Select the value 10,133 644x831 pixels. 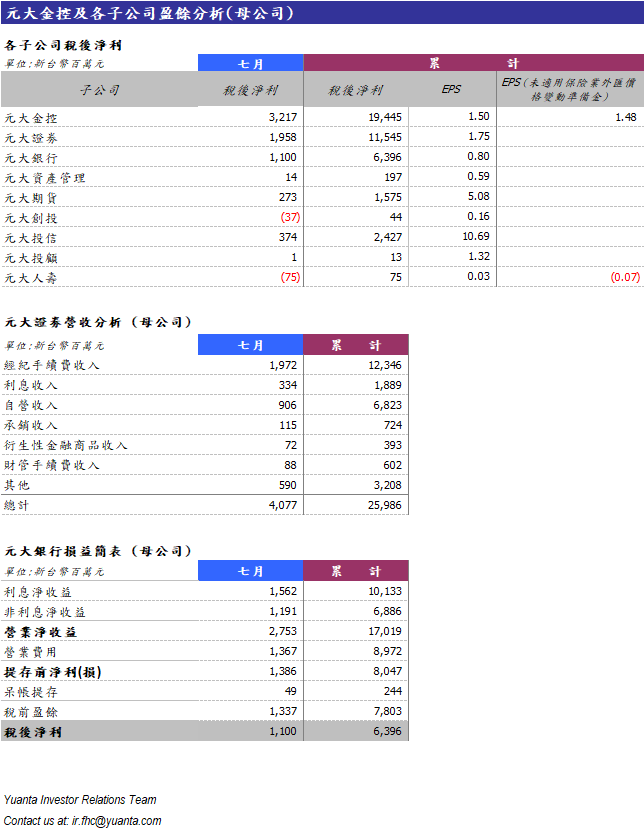click(x=385, y=591)
